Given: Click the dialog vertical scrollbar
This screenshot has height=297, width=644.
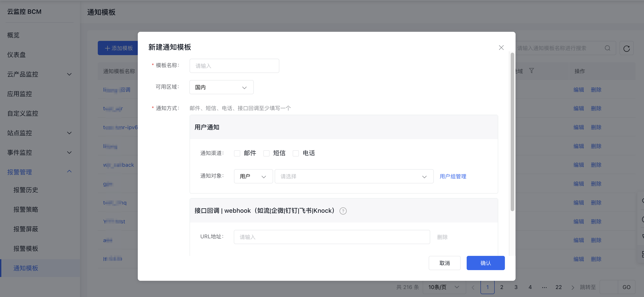Looking at the screenshot, I should [x=512, y=132].
